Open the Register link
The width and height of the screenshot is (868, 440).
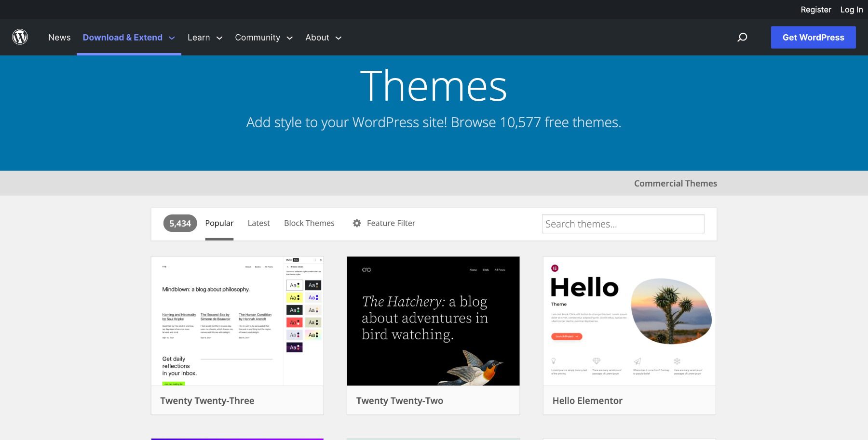click(816, 9)
